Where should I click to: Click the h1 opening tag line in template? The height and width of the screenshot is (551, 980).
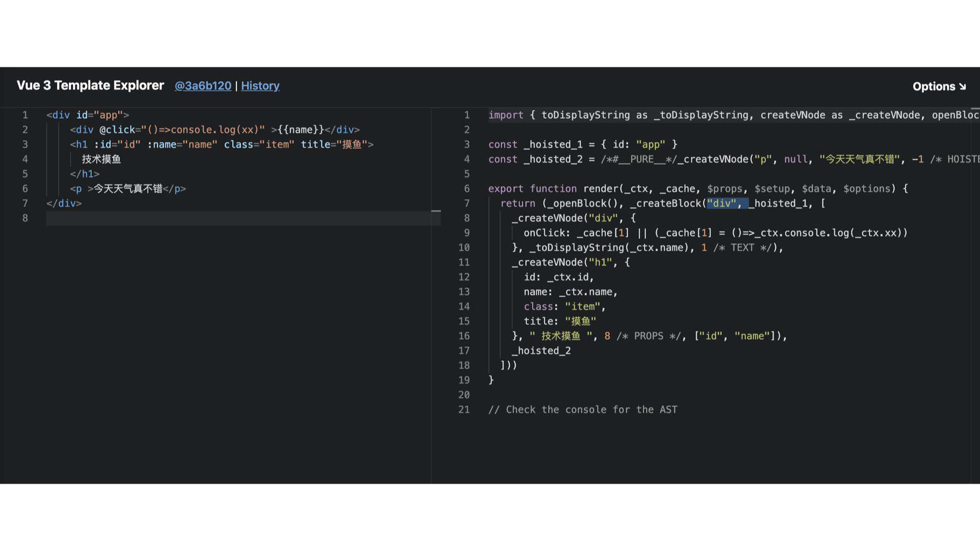point(222,144)
